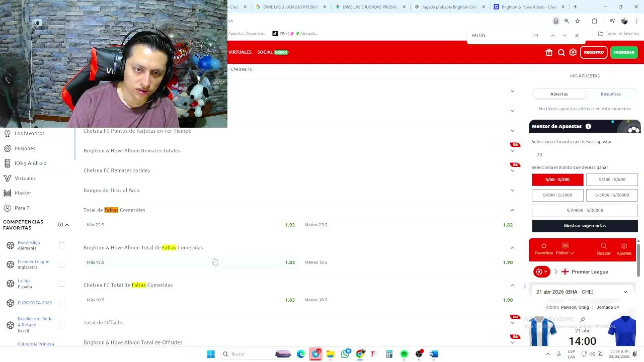Screen dimensions: 644x362
Task: Open the browser extensions puzzle icon
Action: (595, 21)
